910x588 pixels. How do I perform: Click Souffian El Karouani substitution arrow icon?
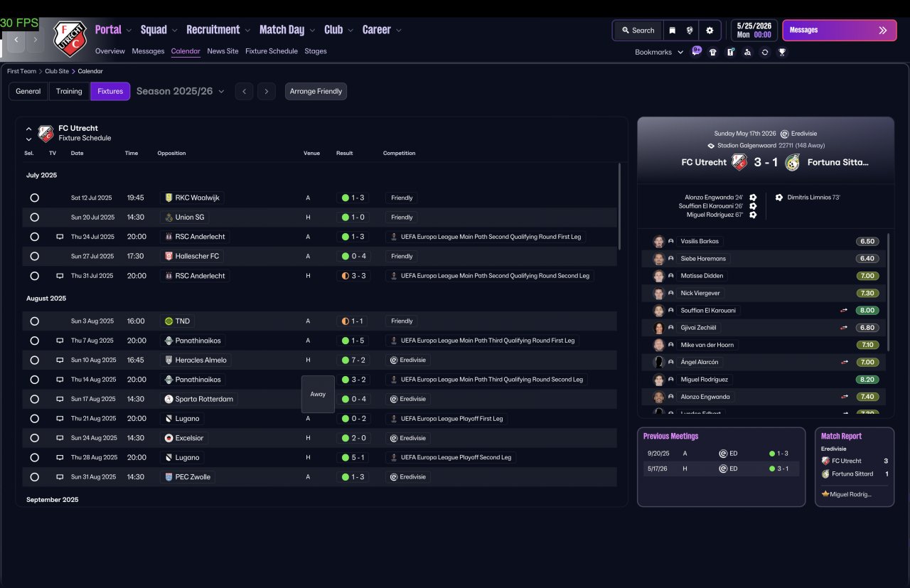point(845,311)
